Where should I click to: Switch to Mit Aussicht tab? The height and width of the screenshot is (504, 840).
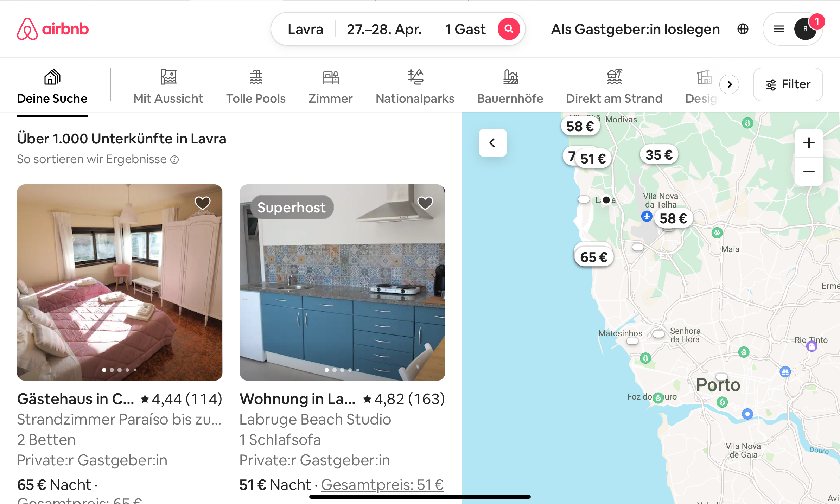coord(168,87)
